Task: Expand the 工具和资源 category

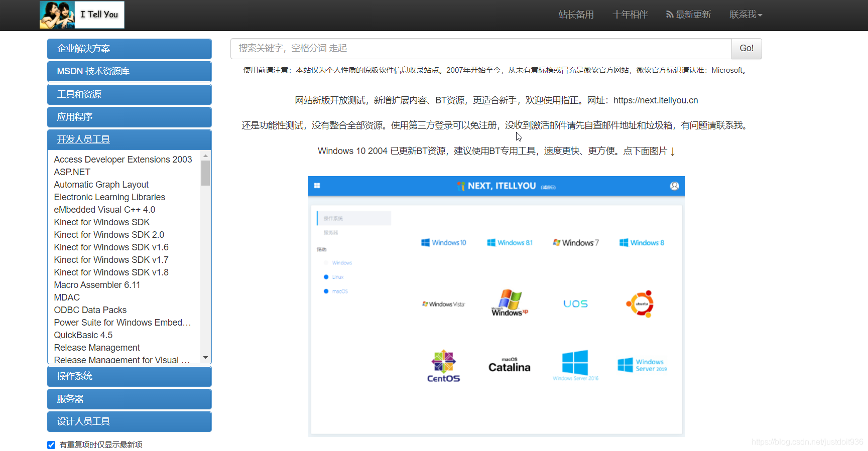Action: (x=129, y=94)
